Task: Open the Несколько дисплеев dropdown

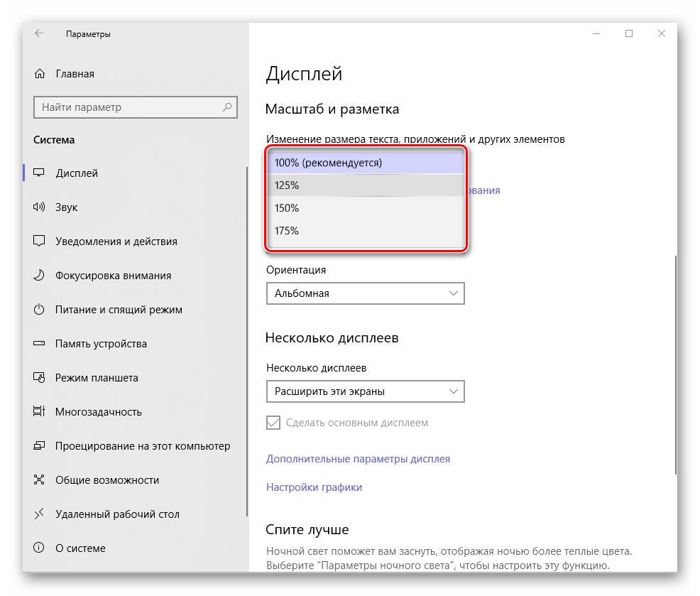Action: pos(365,391)
